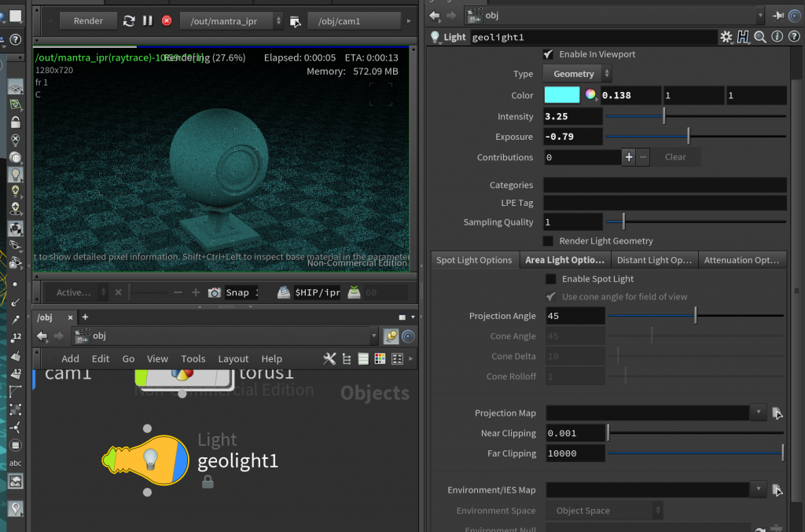Click Clear next to Contributions
The height and width of the screenshot is (532, 805).
pos(675,156)
